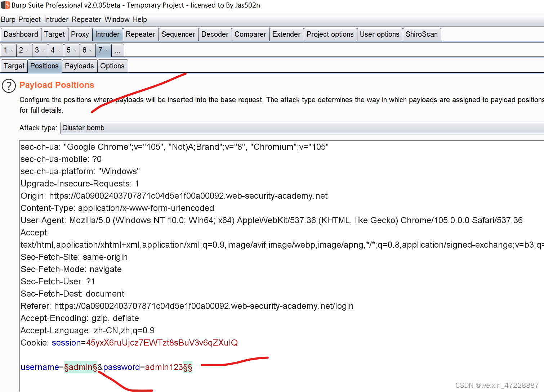Click the §admin§ username payload position

[81, 367]
